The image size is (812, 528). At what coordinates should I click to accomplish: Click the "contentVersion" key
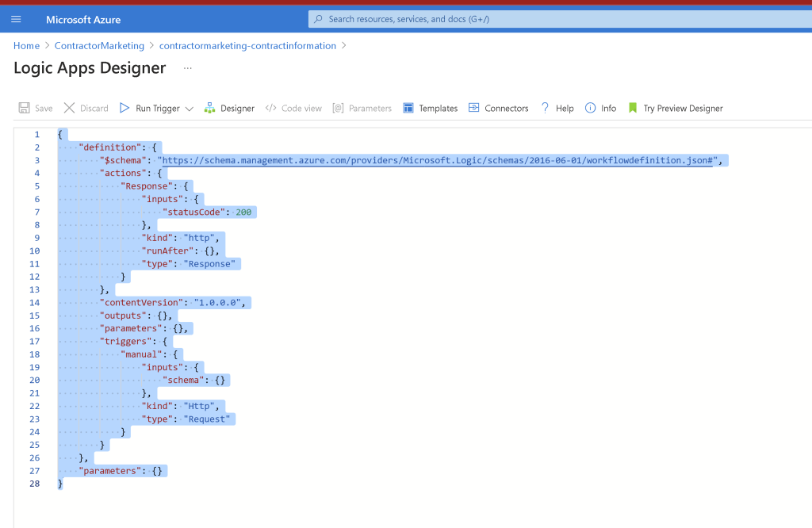141,303
